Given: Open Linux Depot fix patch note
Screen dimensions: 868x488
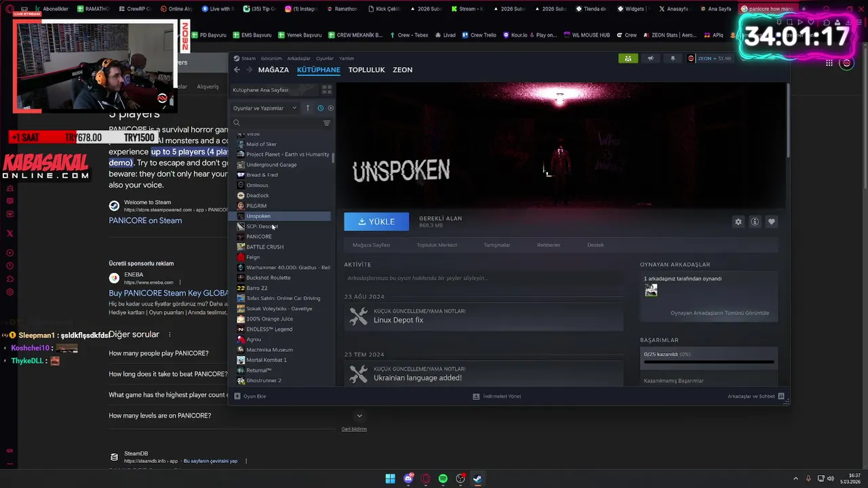Looking at the screenshot, I should click(x=484, y=316).
